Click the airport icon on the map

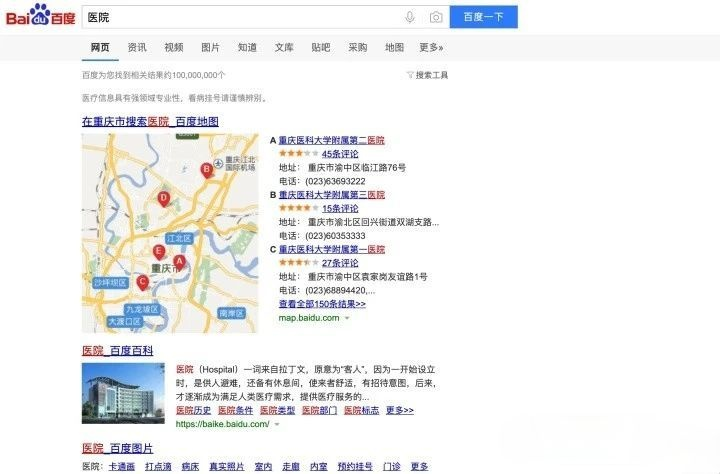point(219,163)
